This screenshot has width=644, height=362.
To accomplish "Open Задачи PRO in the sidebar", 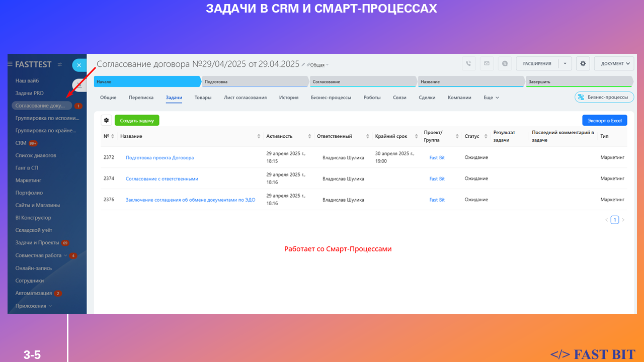I will (30, 93).
